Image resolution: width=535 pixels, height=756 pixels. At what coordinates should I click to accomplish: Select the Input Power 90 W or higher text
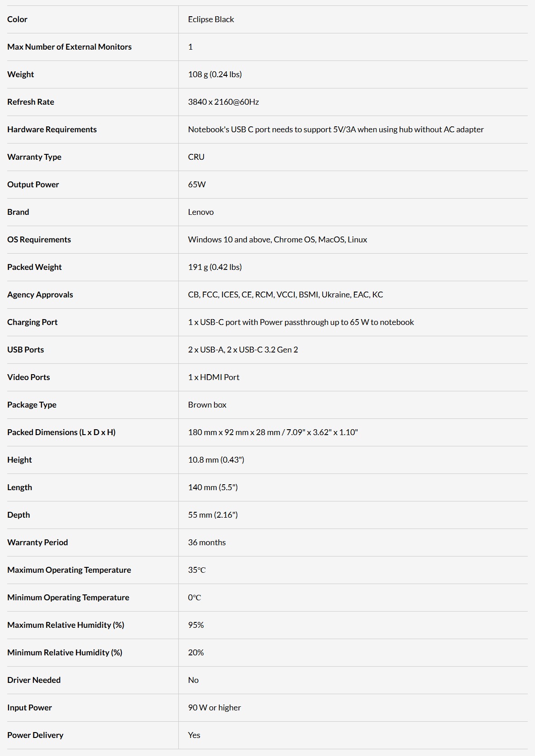click(214, 708)
